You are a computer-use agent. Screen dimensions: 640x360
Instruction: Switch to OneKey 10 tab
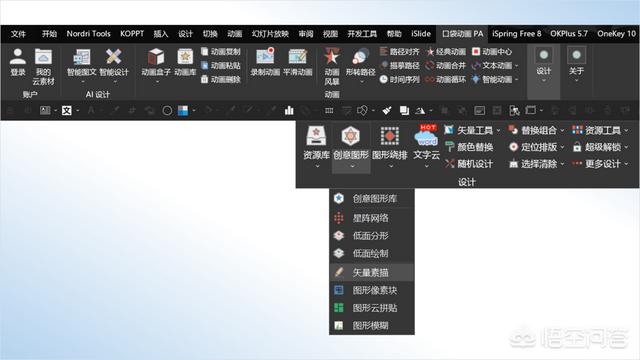[x=616, y=33]
